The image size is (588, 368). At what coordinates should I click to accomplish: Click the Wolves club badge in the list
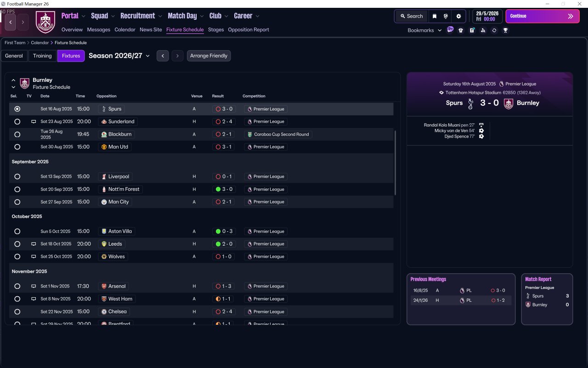(x=104, y=257)
